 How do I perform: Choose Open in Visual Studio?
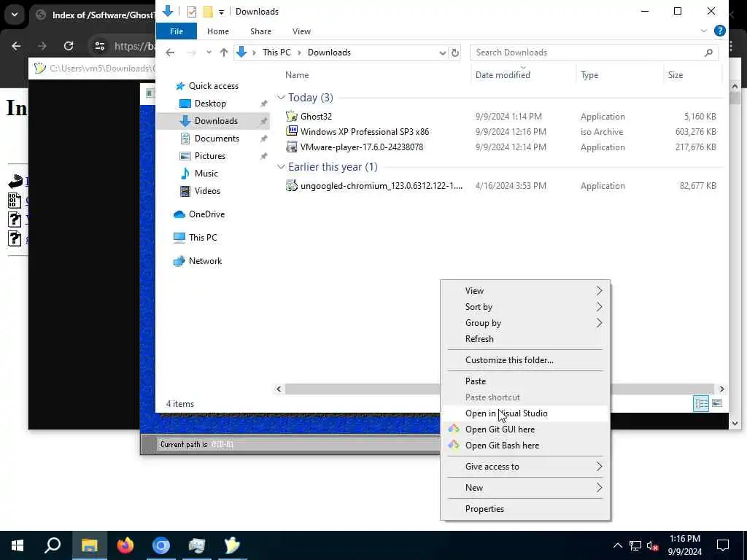pos(525,413)
